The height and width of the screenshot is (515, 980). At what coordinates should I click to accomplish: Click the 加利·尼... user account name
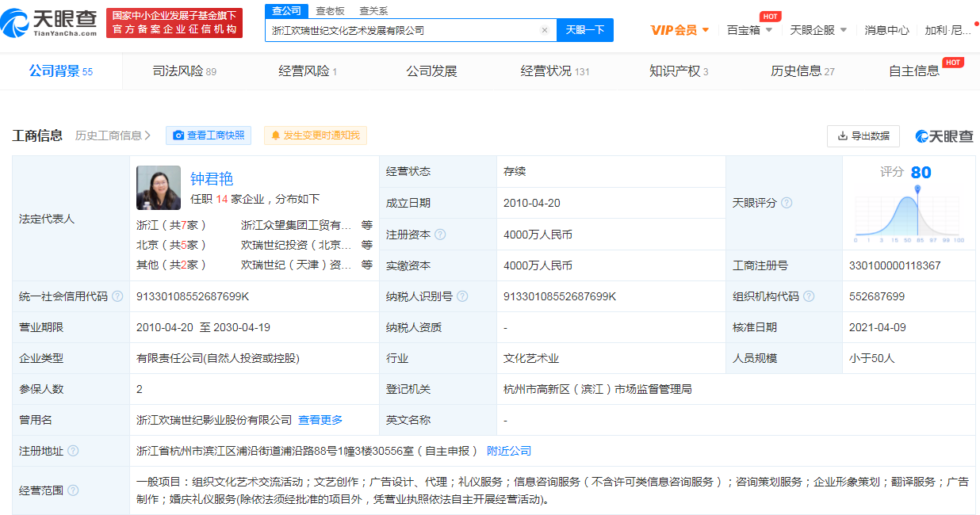point(948,30)
